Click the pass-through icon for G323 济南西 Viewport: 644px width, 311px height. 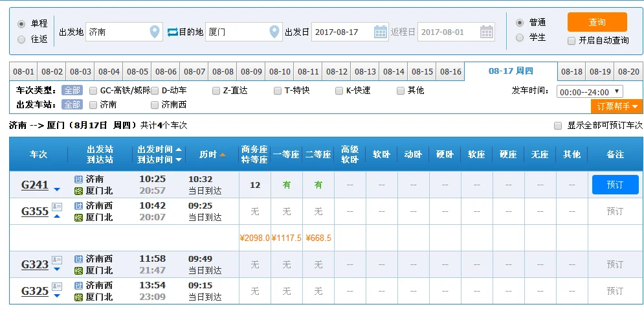click(x=78, y=259)
